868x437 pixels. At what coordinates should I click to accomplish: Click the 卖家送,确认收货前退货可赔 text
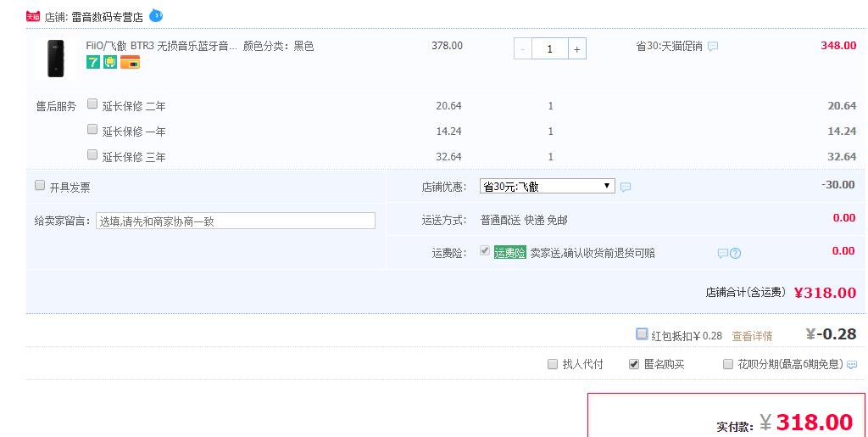click(593, 253)
